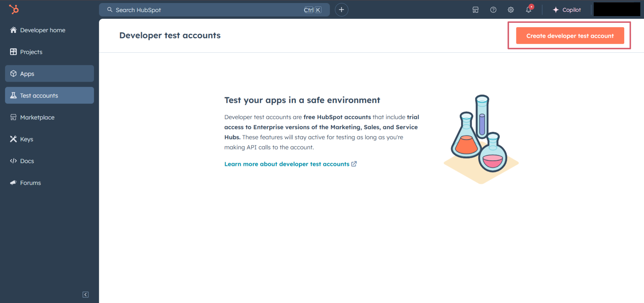Click the Developer test accounts heading
The width and height of the screenshot is (644, 303).
click(170, 35)
